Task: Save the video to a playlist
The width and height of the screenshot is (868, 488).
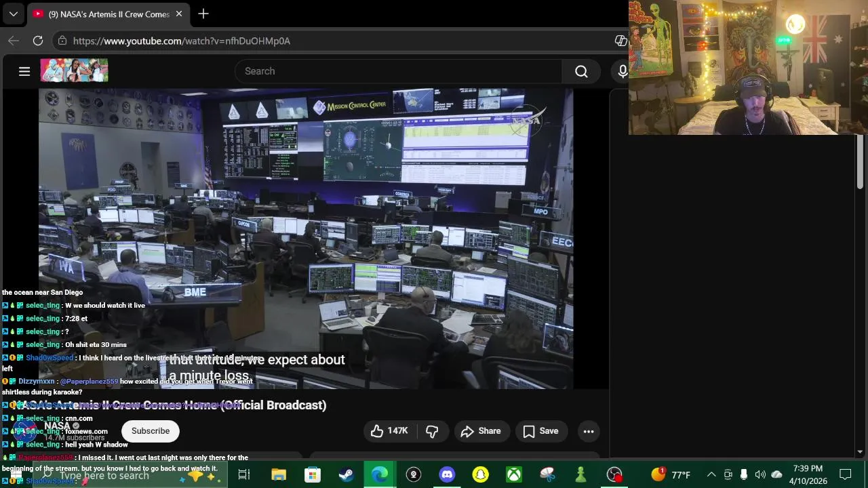Action: (540, 431)
